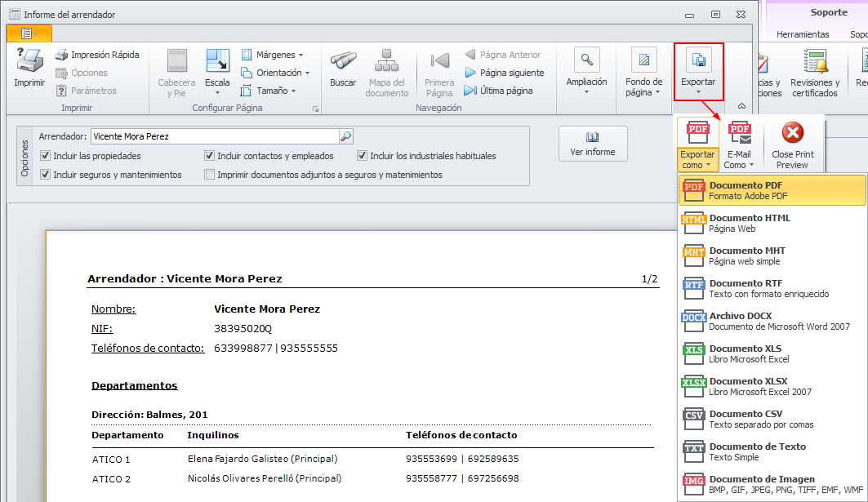Screen dimensions: 868x502
Task: Expand Configurar Página dialog launcher
Action: point(315,109)
